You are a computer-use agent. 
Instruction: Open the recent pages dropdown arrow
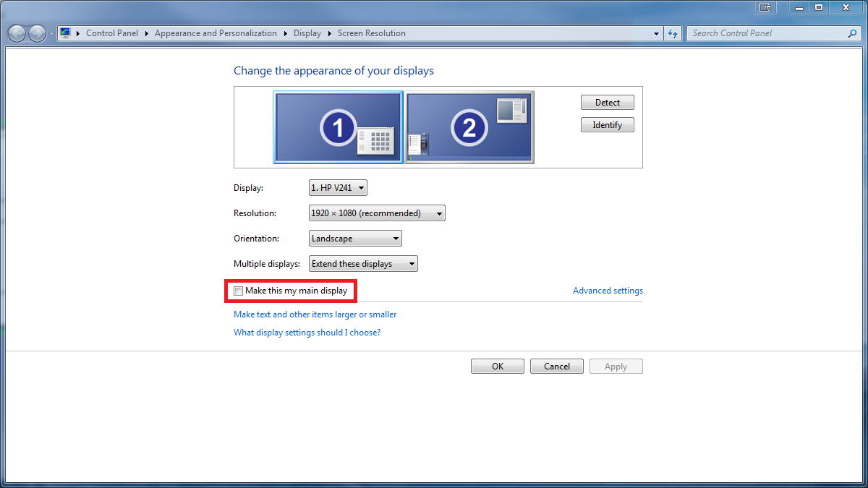[x=52, y=34]
